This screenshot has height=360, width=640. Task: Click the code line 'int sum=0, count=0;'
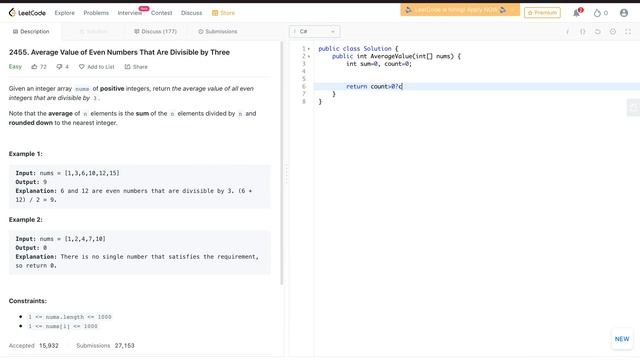(379, 64)
